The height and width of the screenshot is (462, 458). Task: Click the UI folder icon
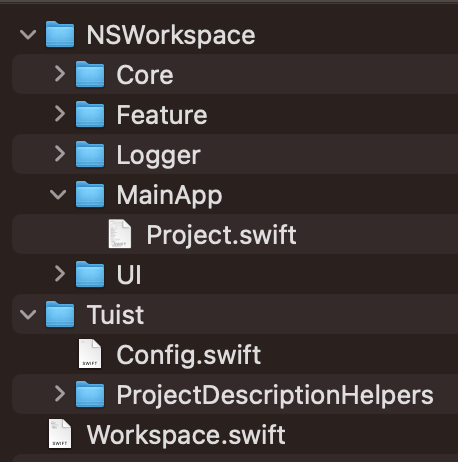tap(90, 274)
